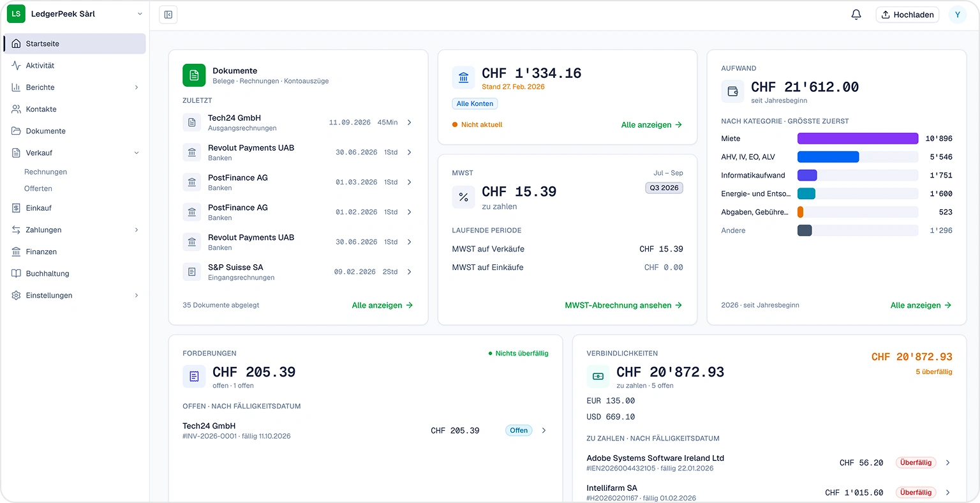Open the Adobe Systems Software Ireland Ltd payable
Image resolution: width=980 pixels, height=503 pixels.
[x=769, y=463]
